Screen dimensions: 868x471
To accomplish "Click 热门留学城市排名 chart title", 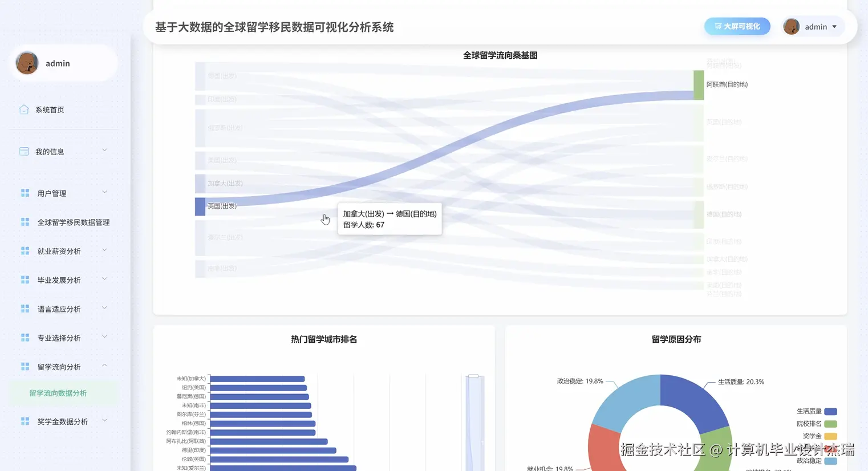I will (324, 339).
